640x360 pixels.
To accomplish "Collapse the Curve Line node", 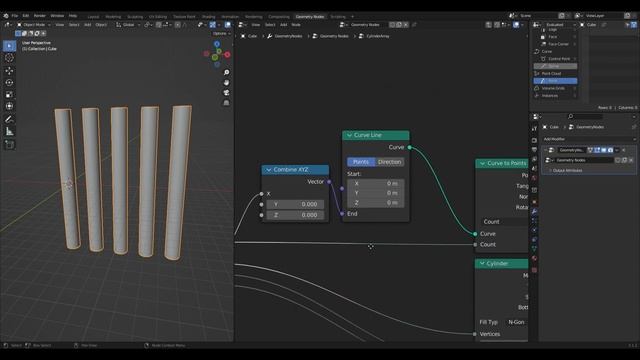I will tap(349, 135).
